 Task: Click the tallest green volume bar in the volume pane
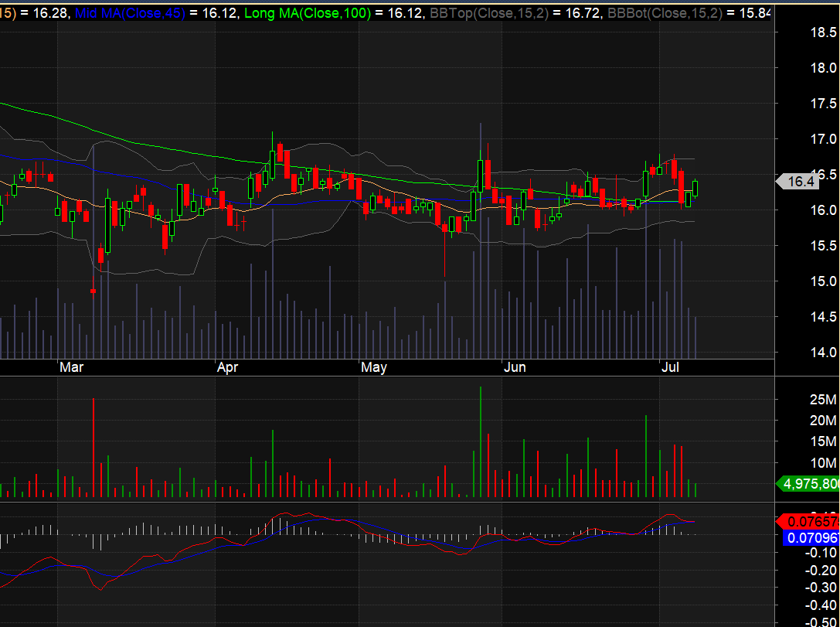(481, 442)
